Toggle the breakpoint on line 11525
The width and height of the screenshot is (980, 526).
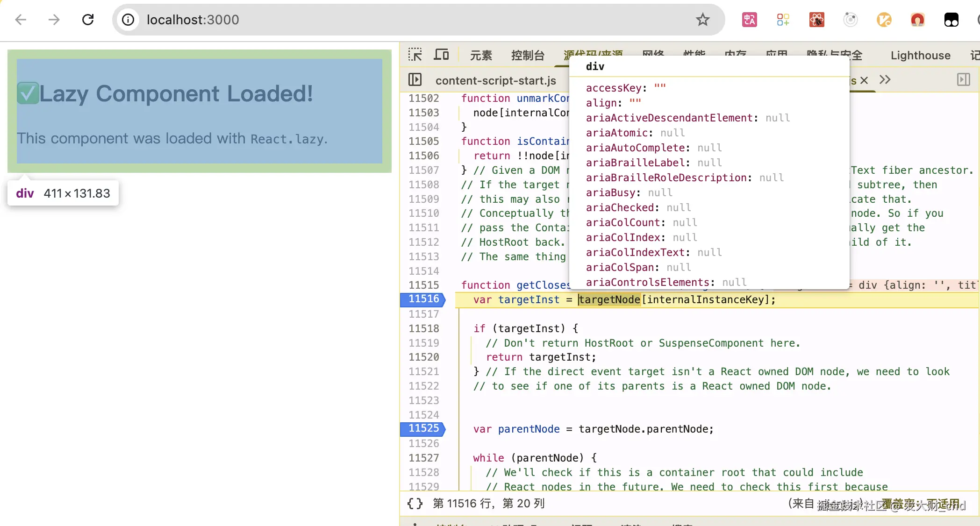423,428
